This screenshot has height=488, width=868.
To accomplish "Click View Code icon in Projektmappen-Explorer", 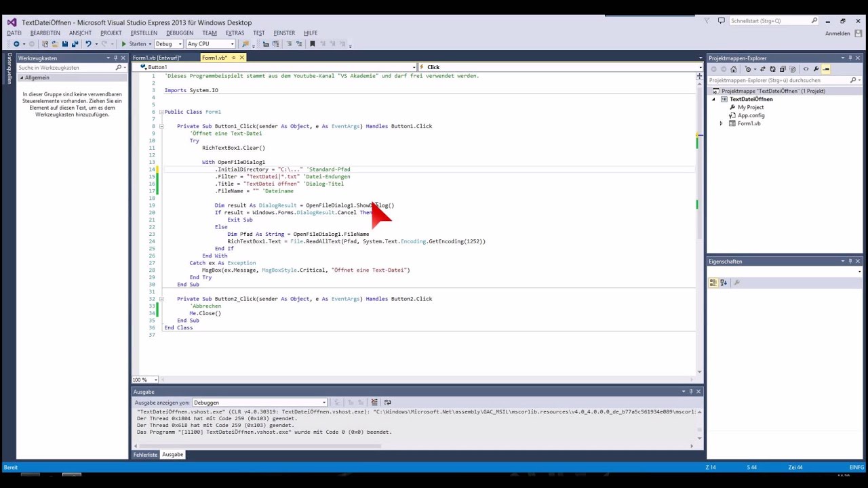I will coord(806,69).
